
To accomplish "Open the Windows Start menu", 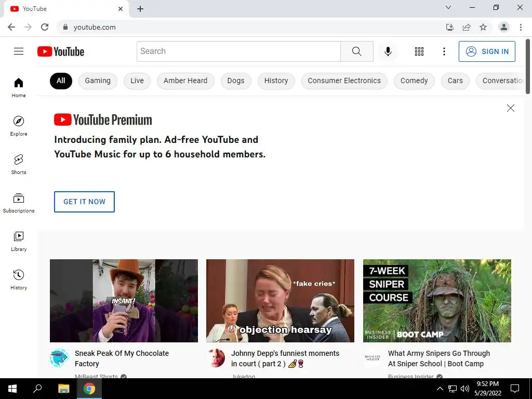I will tap(12, 389).
